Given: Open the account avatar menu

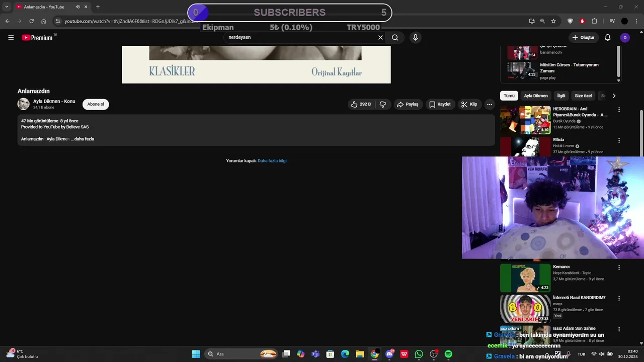Looking at the screenshot, I should click(x=625, y=37).
